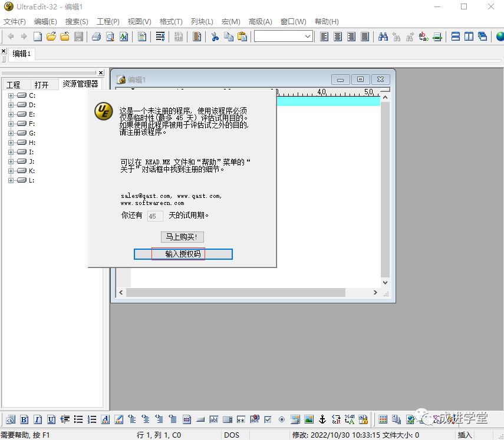This screenshot has width=504, height=440.
Task: Select the I: drive item
Action: tap(31, 152)
